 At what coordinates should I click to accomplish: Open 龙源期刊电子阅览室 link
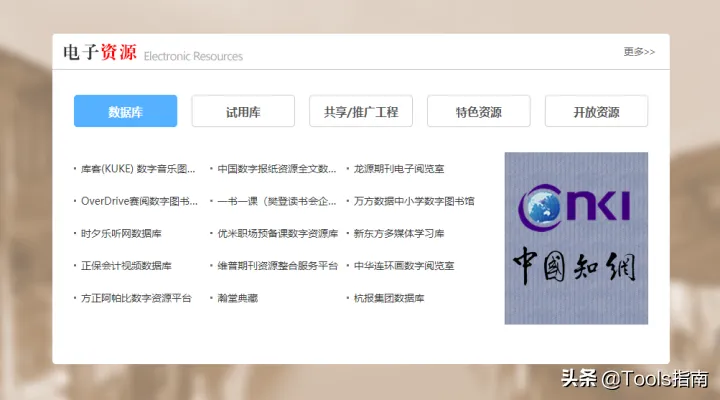click(399, 169)
